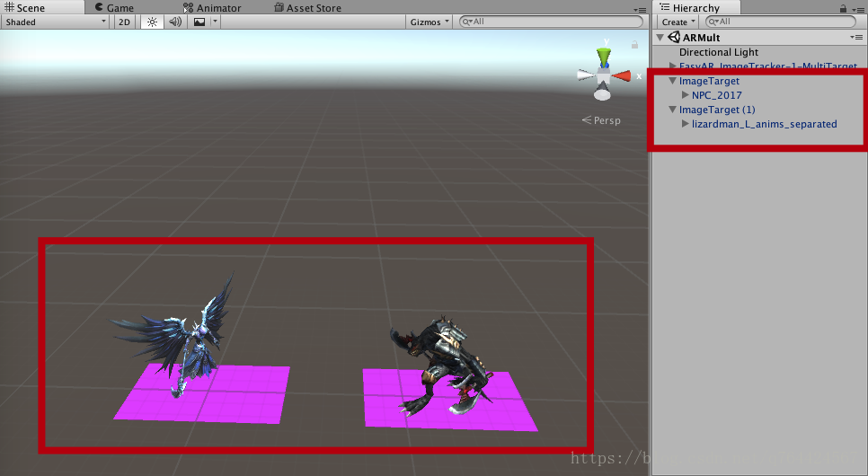868x476 pixels.
Task: Collapse the first ImageTarget object
Action: click(x=673, y=81)
